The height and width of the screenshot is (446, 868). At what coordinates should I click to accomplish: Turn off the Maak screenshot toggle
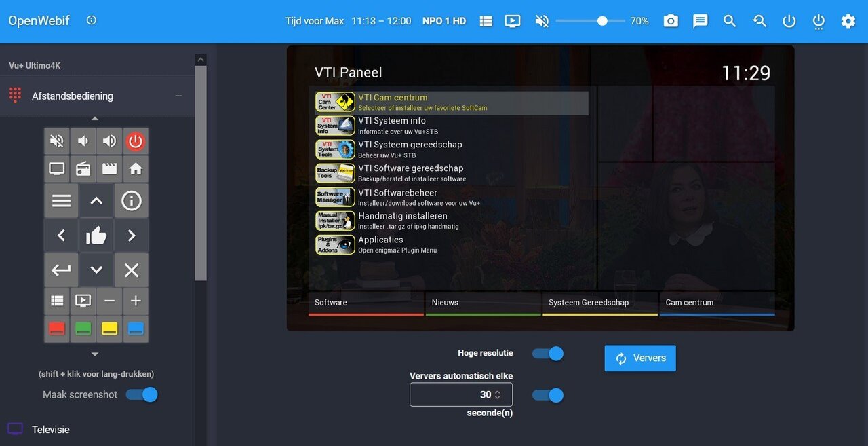coord(142,394)
